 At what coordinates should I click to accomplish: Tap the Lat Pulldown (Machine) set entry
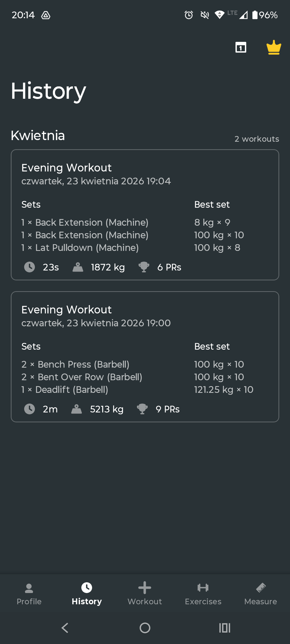[x=80, y=248]
